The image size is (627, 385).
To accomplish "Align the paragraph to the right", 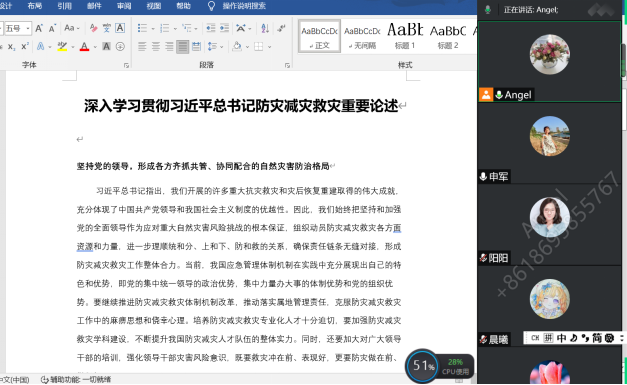I will pos(169,47).
